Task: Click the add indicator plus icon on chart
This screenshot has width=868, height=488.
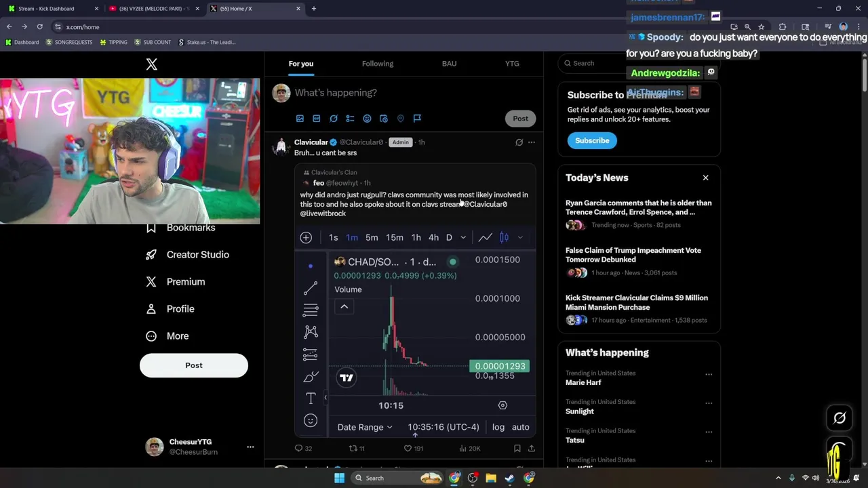Action: click(306, 237)
